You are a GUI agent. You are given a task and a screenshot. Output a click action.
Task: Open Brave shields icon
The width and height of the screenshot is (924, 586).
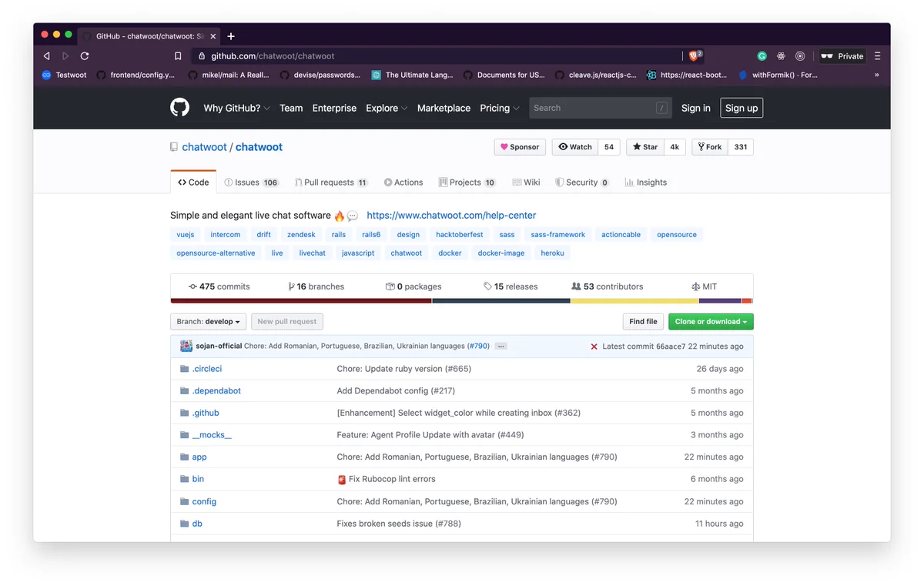click(694, 55)
